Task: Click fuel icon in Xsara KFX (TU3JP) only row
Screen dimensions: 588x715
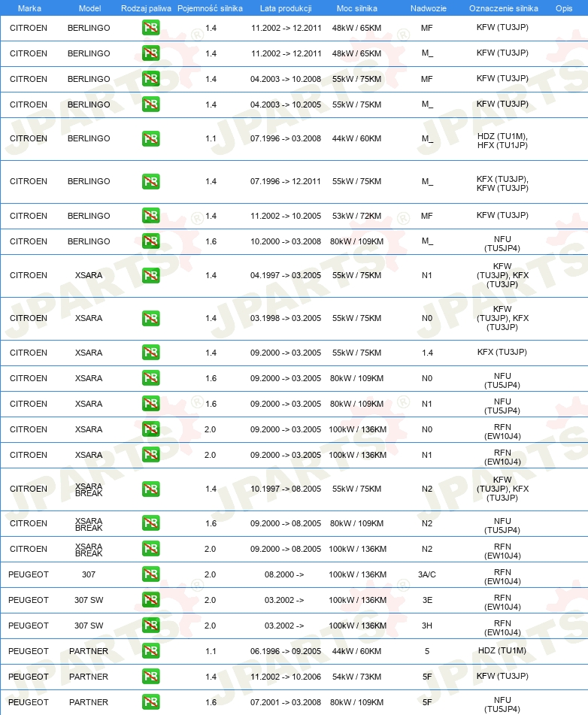Action: (151, 353)
